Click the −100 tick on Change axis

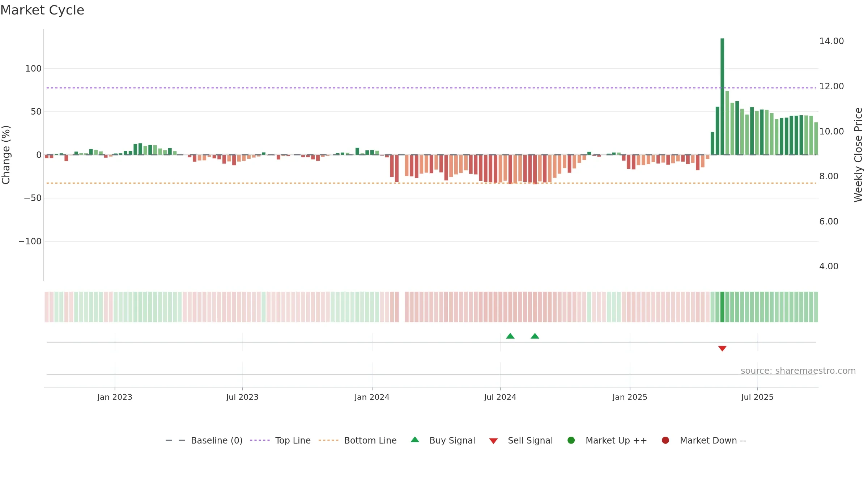click(30, 241)
